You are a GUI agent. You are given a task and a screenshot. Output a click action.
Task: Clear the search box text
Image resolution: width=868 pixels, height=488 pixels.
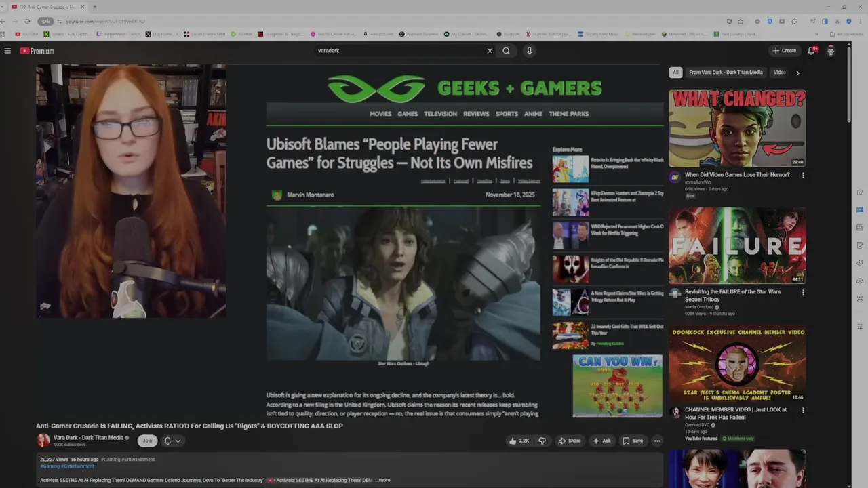(x=490, y=51)
